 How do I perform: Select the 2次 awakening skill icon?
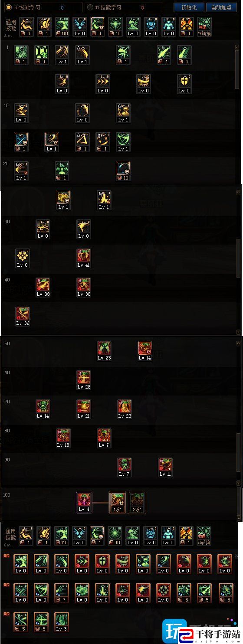click(137, 502)
